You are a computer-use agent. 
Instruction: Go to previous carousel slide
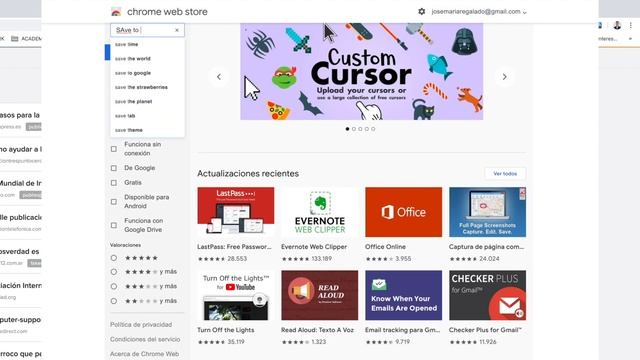click(219, 77)
